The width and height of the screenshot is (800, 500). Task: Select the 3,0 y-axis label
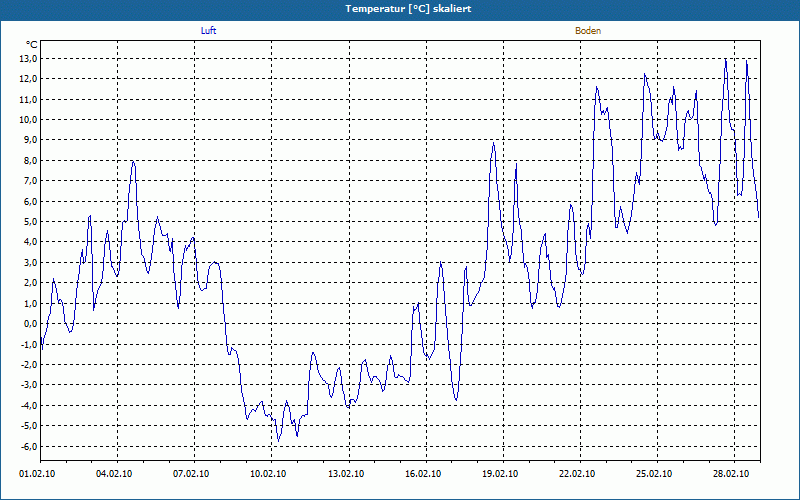click(30, 263)
